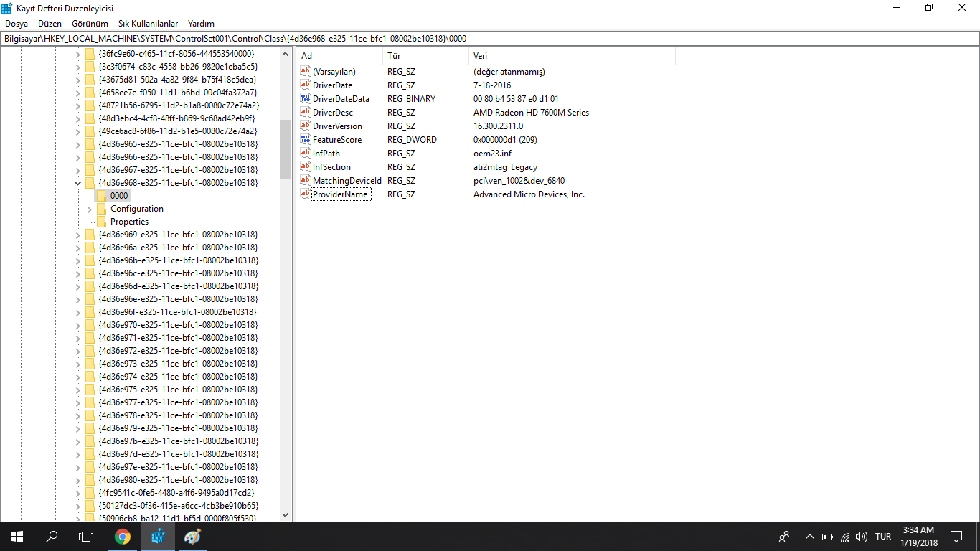Click the 'Advanced Micro Devices, Inc.' data

[x=529, y=194]
